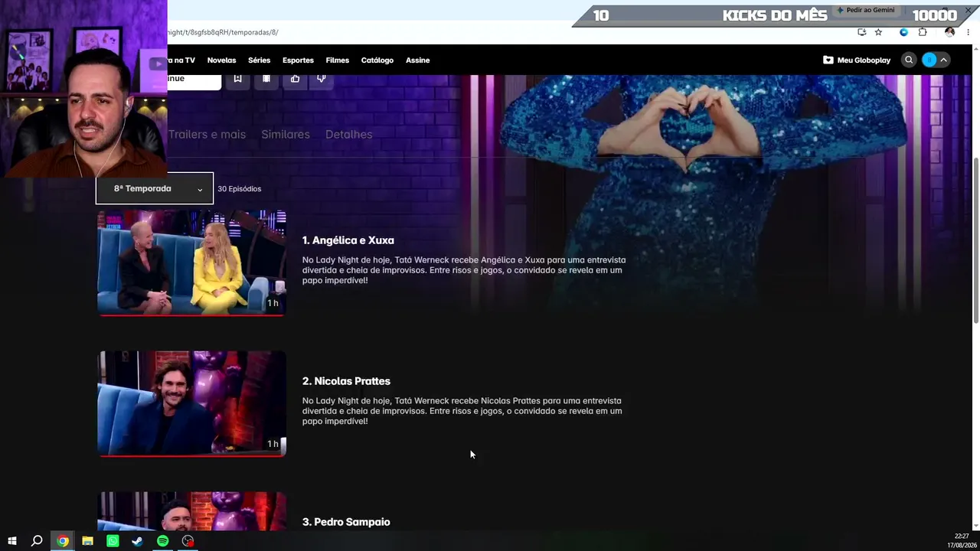980x551 pixels.
Task: Open Meu Globoplay folder link
Action: [x=857, y=60]
